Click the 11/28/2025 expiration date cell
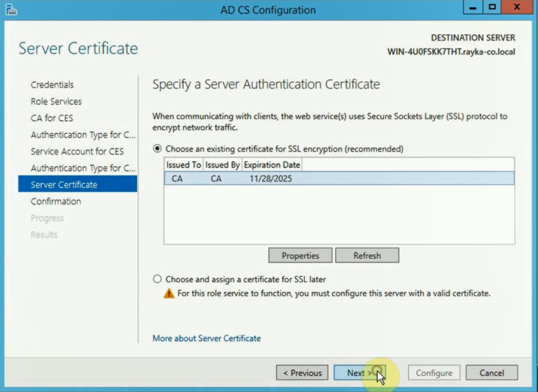 coord(271,178)
